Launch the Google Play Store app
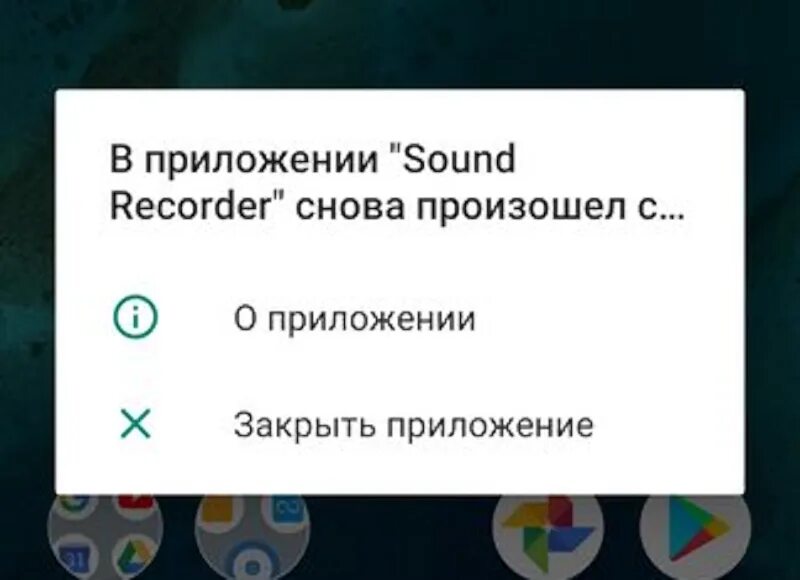This screenshot has height=580, width=800. pyautogui.click(x=695, y=532)
